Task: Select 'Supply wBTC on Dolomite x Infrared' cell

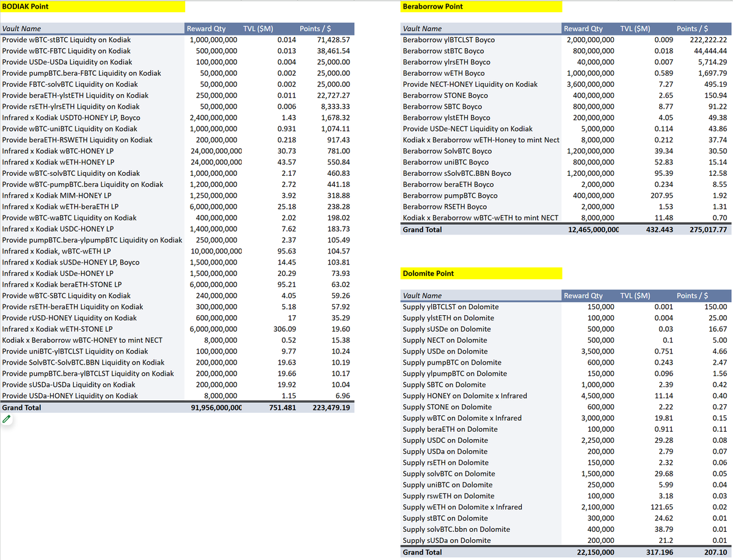Action: 462,418
